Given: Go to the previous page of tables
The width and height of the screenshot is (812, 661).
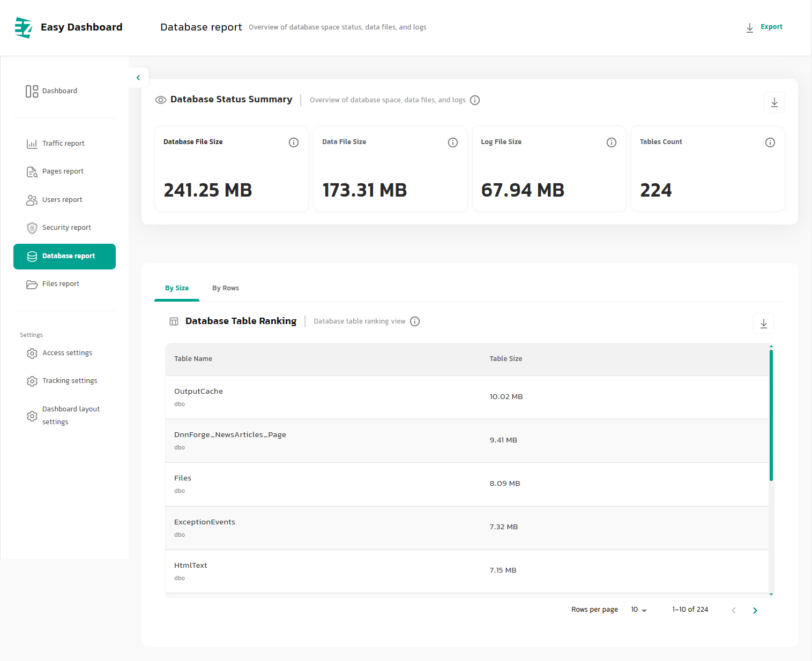Looking at the screenshot, I should [734, 611].
